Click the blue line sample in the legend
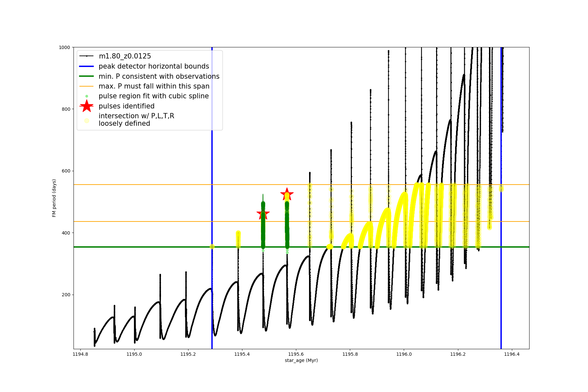 [x=87, y=66]
